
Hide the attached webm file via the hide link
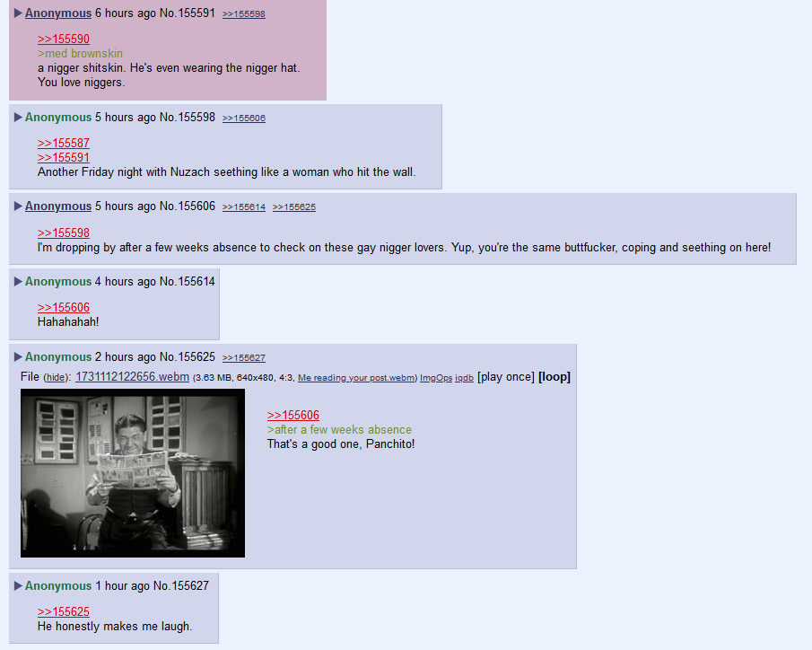(x=55, y=378)
